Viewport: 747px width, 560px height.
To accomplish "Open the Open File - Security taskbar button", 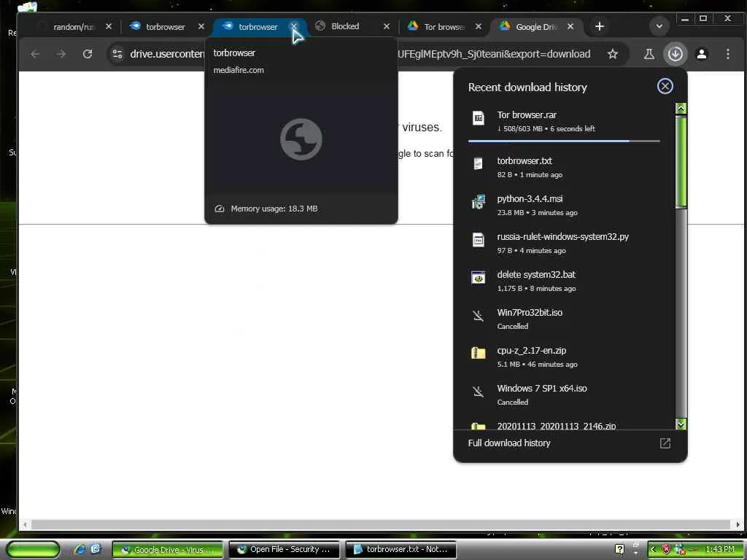I will click(x=285, y=550).
